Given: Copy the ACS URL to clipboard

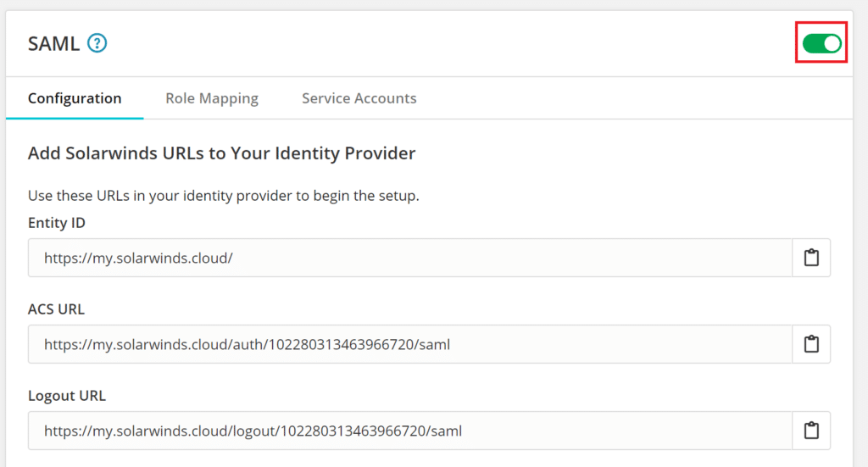Looking at the screenshot, I should (811, 344).
